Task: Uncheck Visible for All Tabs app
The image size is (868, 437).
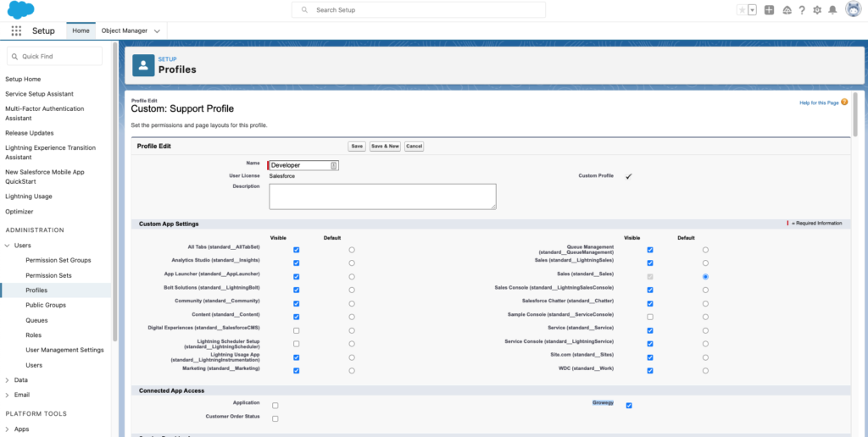Action: (296, 250)
